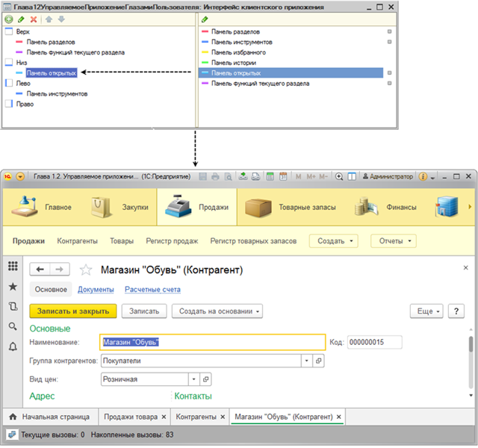Click the red delete X icon
The width and height of the screenshot is (478, 448).
pyautogui.click(x=33, y=18)
